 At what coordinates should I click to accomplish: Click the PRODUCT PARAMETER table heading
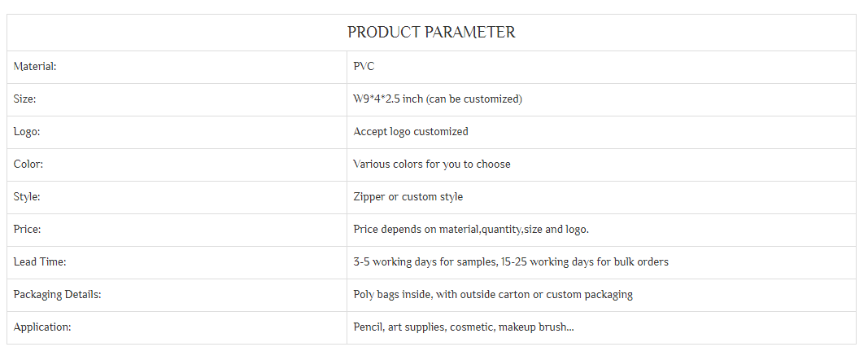click(x=431, y=33)
